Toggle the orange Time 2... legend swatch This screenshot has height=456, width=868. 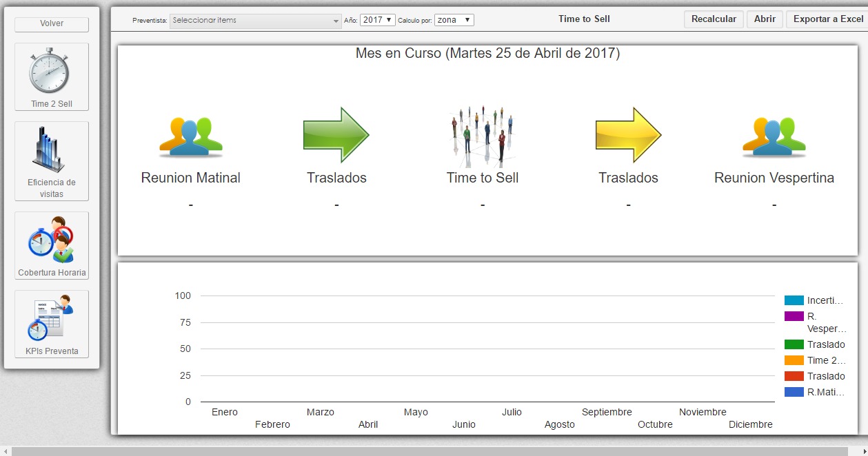coord(794,360)
